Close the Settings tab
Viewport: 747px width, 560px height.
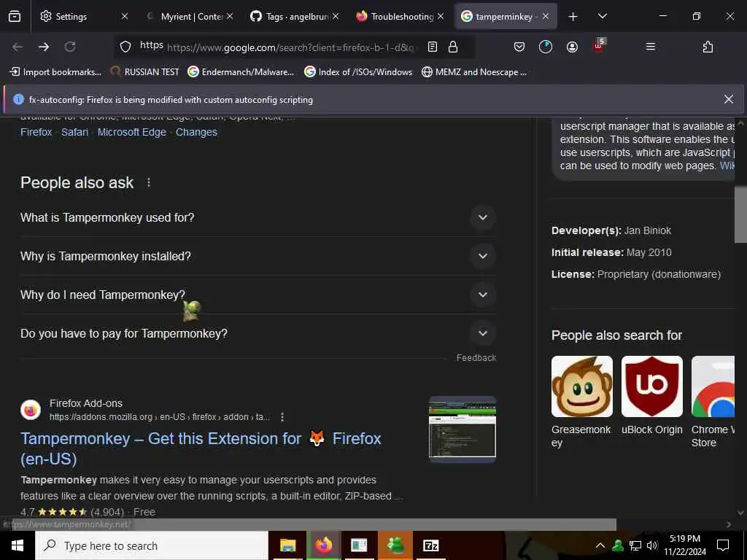[x=125, y=16]
